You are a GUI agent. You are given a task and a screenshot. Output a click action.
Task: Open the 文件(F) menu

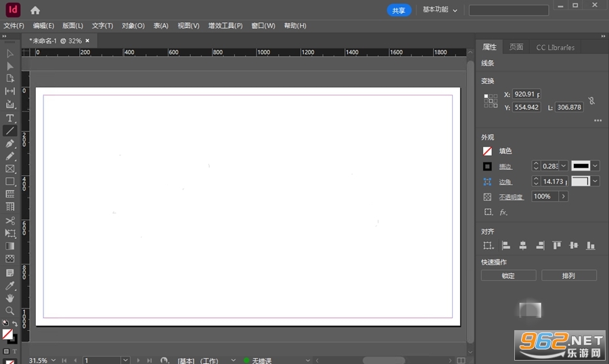(14, 26)
